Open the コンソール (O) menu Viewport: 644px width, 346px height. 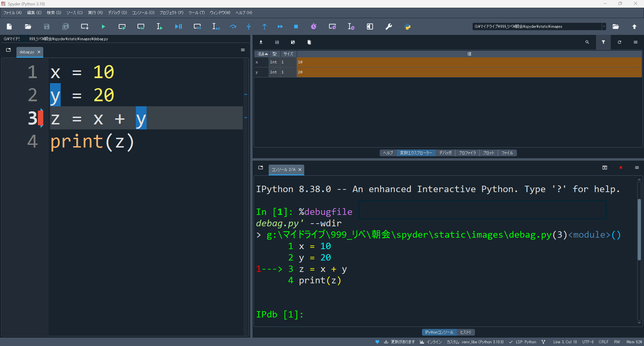[143, 13]
